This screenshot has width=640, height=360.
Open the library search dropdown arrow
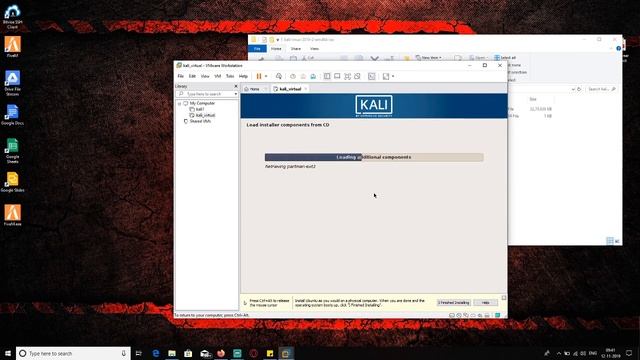[236, 94]
